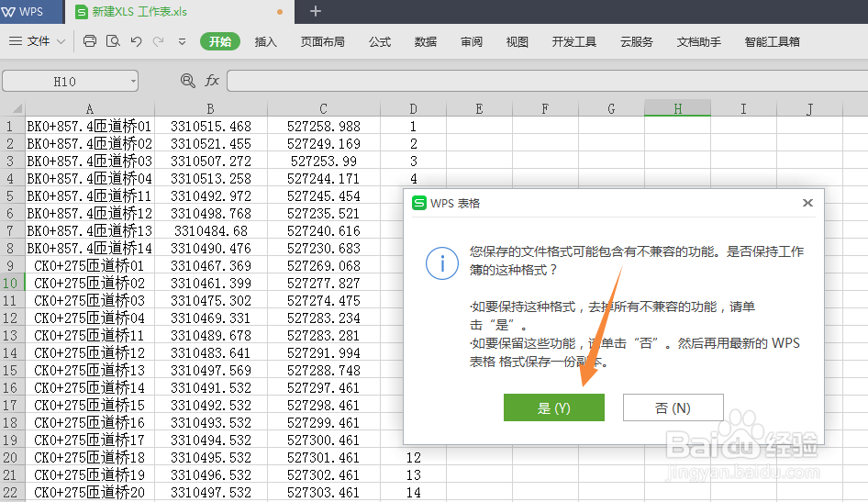This screenshot has height=502, width=868.
Task: Click the zoom magnifier icon beside formula bar
Action: [x=188, y=81]
